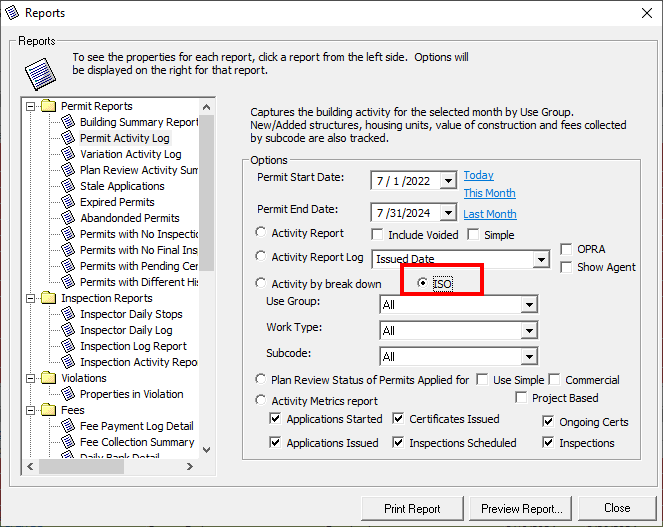Click the This Month link
Viewport: 663px width, 527px height.
tap(490, 193)
